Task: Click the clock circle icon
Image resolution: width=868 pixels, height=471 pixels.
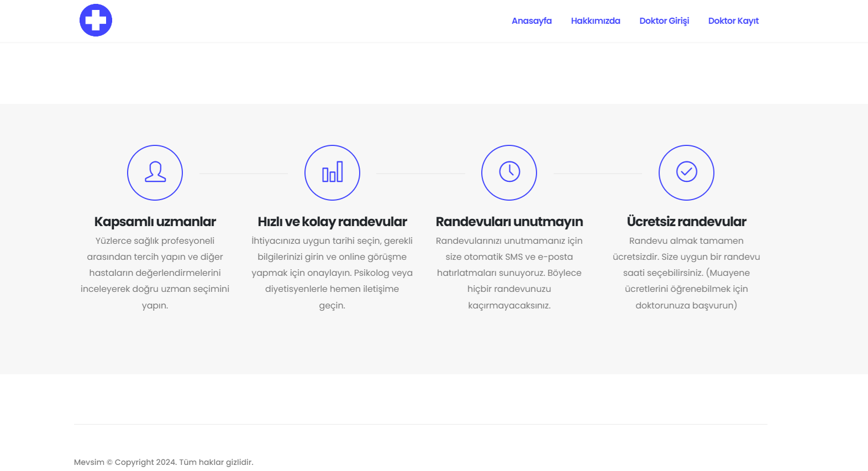Action: (509, 172)
